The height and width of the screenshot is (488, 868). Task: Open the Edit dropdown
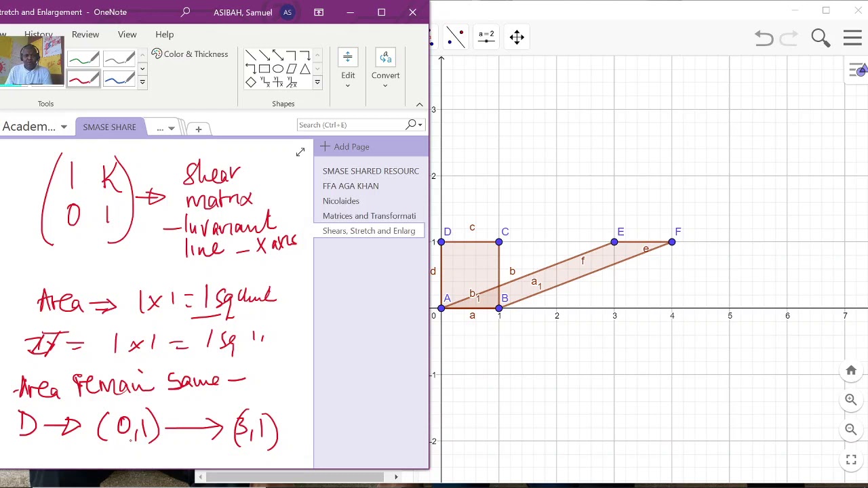point(348,68)
